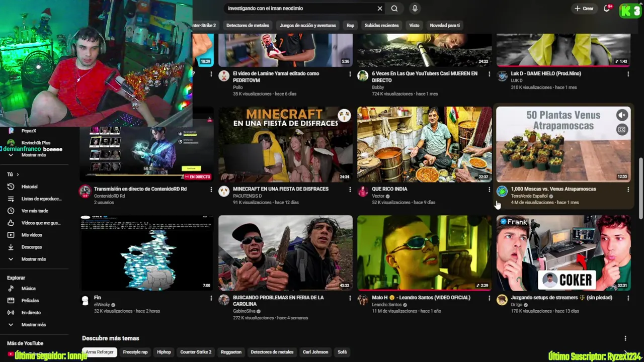Expand Mostrar más under Explorar
Screen dimensions: 644x362
tap(34, 325)
